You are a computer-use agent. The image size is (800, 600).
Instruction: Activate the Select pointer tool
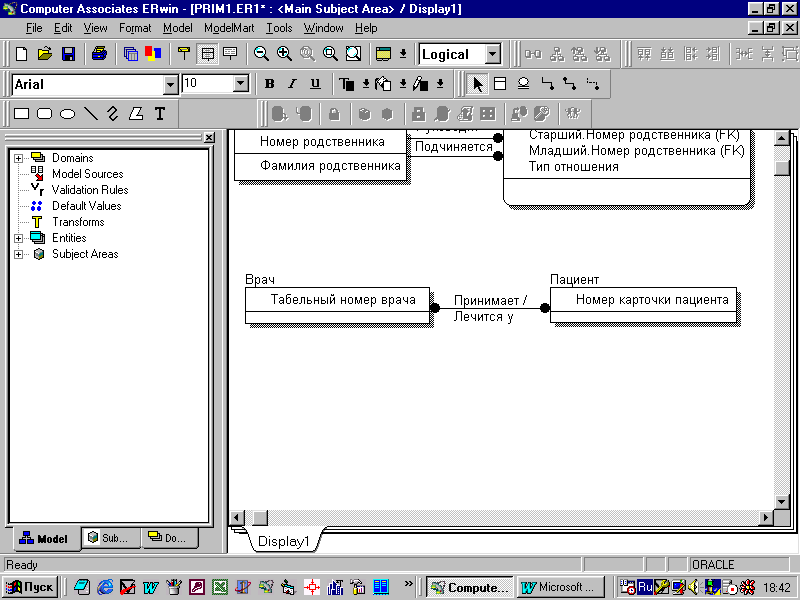[477, 84]
